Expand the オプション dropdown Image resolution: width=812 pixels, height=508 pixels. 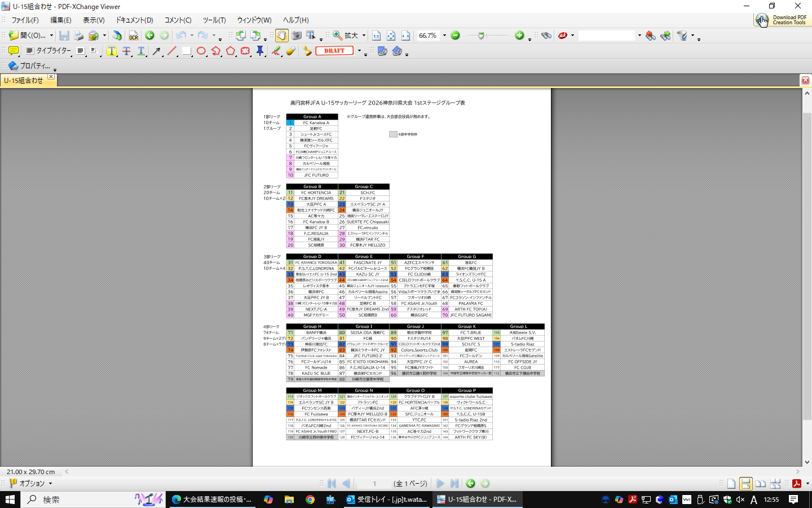(50, 484)
